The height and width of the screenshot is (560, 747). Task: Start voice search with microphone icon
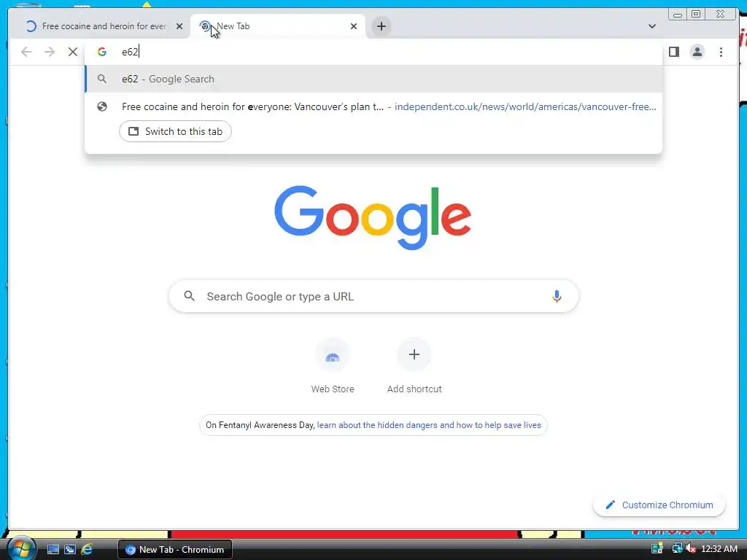click(x=557, y=296)
